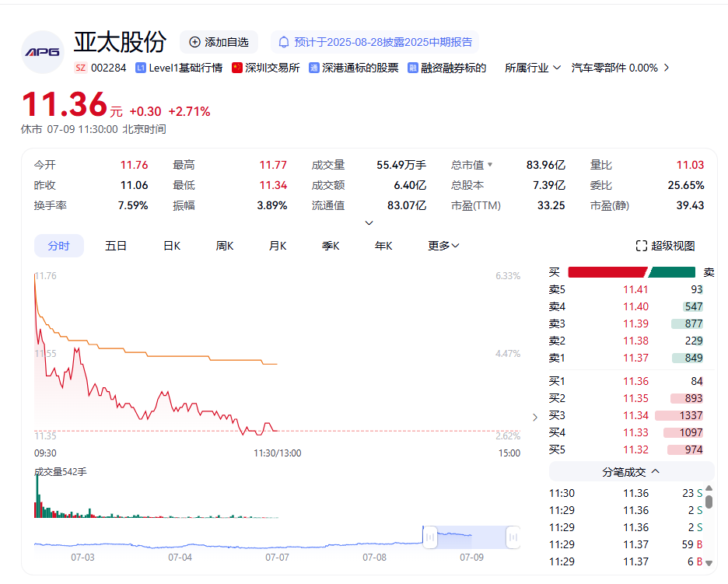Click the APG company logo icon
This screenshot has height=584, width=728.
click(42, 52)
